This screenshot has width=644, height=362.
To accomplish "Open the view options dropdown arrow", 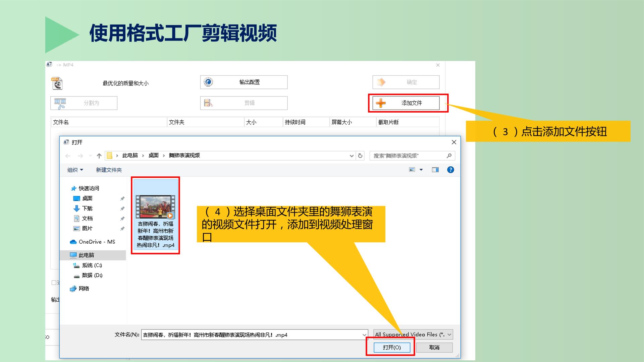I will (x=421, y=170).
